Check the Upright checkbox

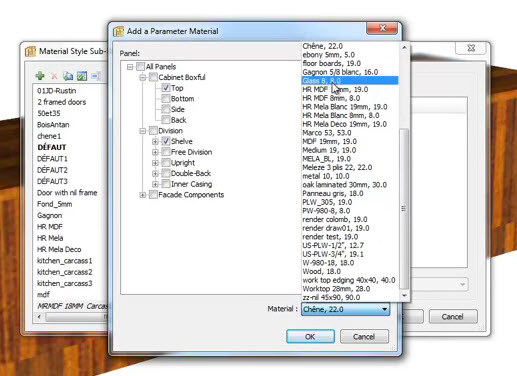coord(166,163)
